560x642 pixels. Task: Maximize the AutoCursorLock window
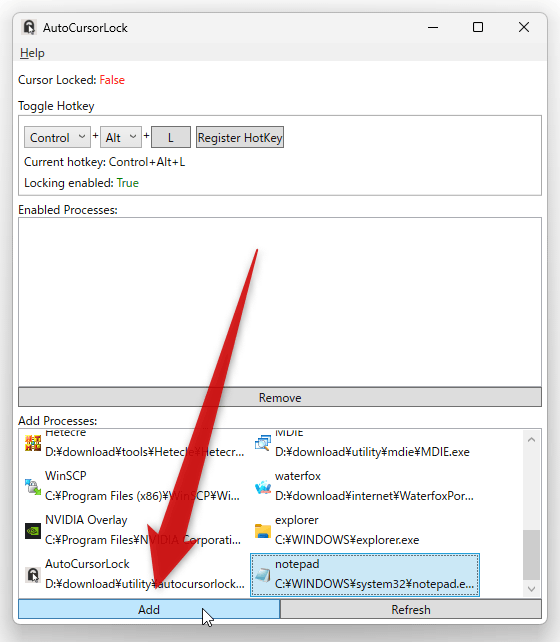[x=478, y=27]
